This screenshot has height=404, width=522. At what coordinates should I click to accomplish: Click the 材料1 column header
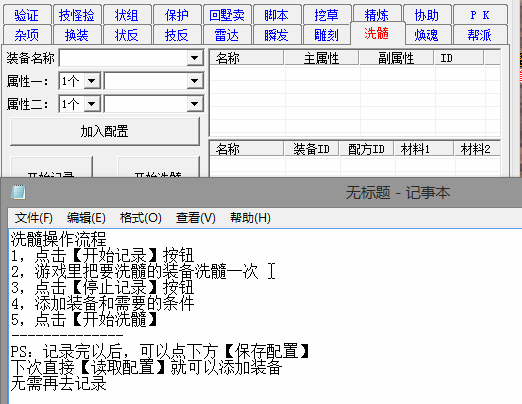coord(424,149)
